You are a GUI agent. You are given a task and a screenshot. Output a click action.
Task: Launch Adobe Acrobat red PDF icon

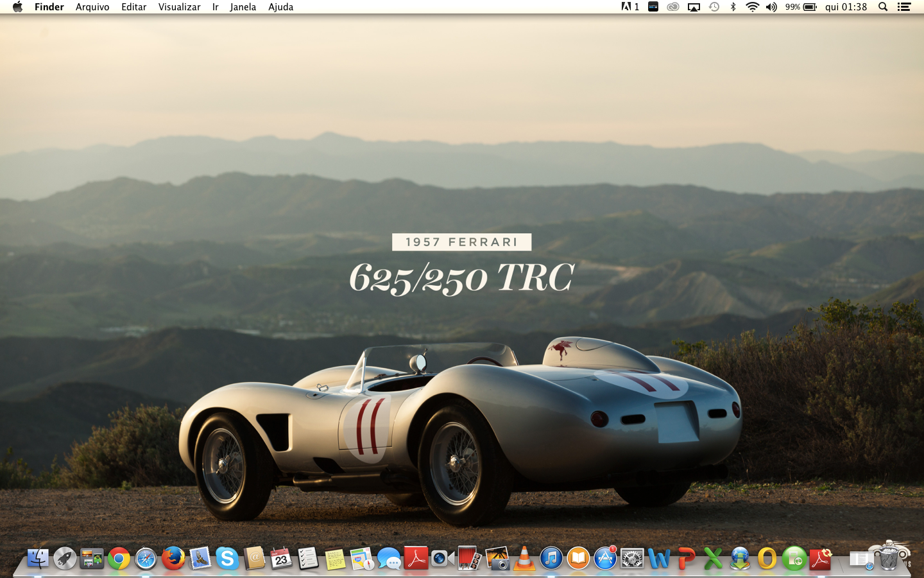click(x=416, y=558)
